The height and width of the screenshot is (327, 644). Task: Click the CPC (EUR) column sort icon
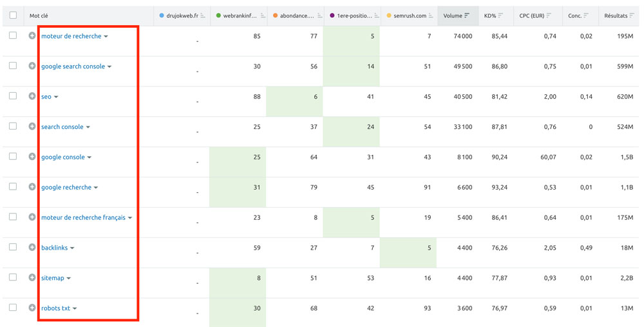[549, 15]
